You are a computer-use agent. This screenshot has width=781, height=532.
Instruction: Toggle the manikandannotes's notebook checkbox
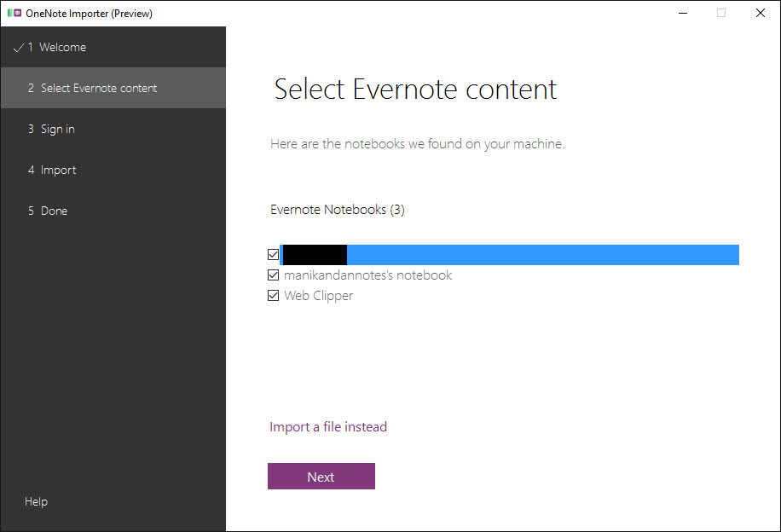point(273,275)
